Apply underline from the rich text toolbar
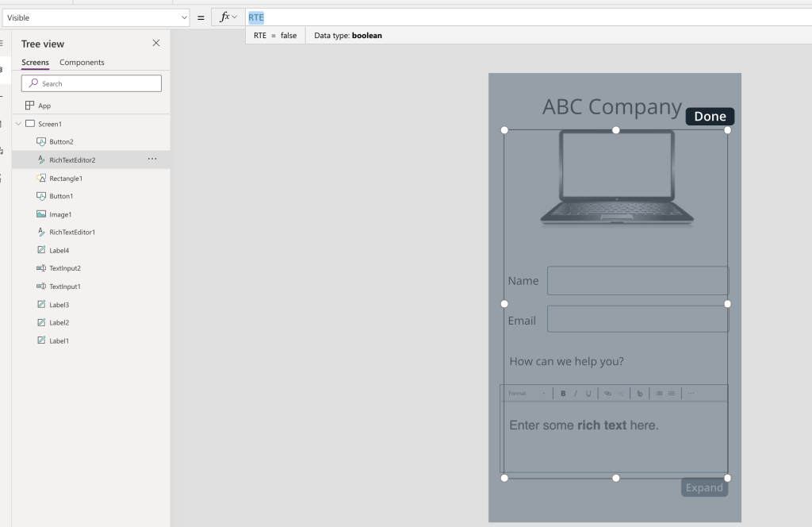Screen dimensions: 812x527 point(588,394)
